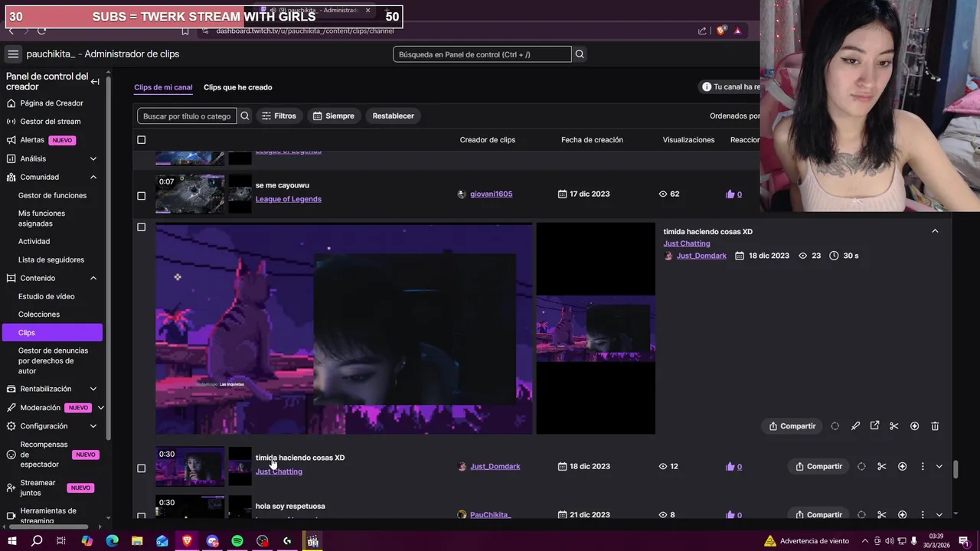The width and height of the screenshot is (980, 551).
Task: Click star-circle icon in the 12-views clip row
Action: (x=902, y=466)
